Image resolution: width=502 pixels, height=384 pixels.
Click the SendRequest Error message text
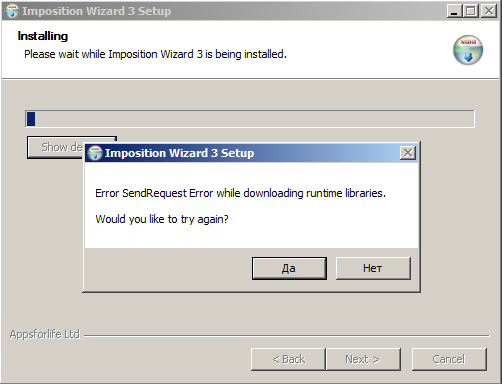click(240, 193)
